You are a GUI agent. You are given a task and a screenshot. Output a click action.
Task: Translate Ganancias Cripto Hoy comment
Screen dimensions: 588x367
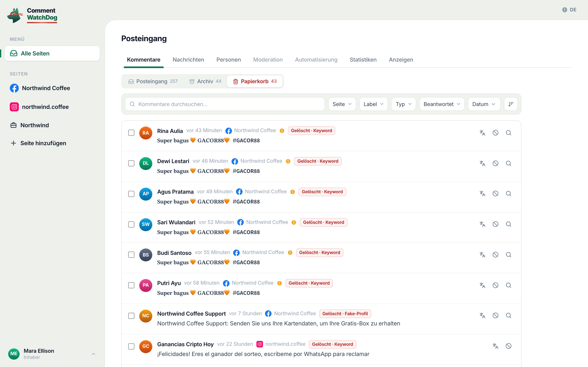[x=496, y=346]
